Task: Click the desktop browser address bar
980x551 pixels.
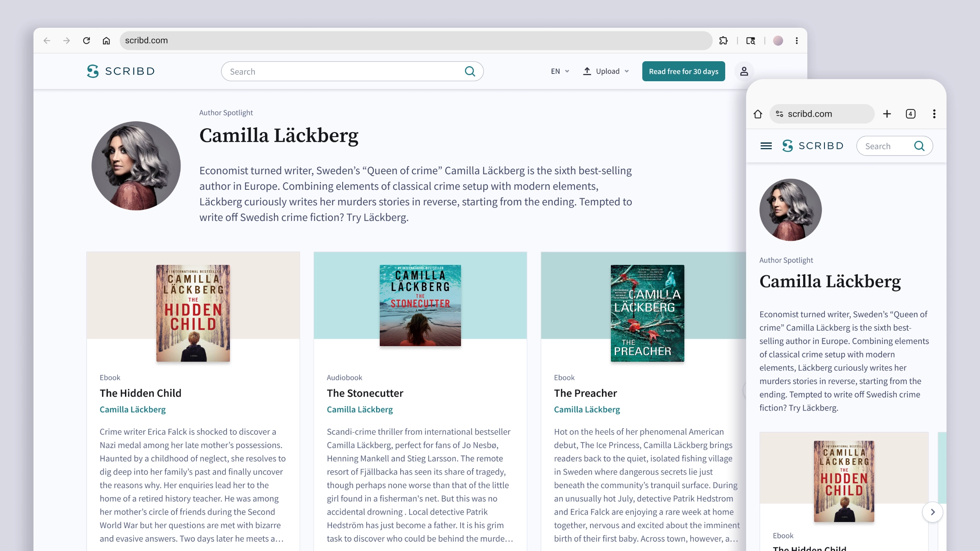Action: 416,40
